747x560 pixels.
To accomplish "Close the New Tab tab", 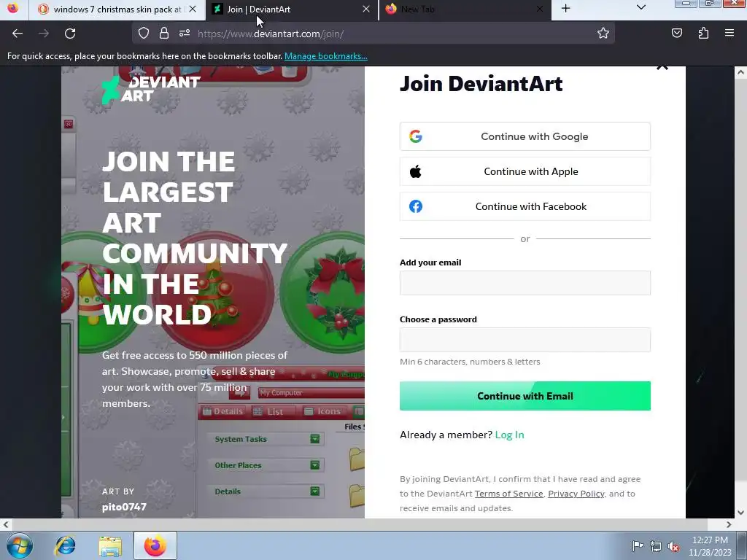I will tap(540, 9).
